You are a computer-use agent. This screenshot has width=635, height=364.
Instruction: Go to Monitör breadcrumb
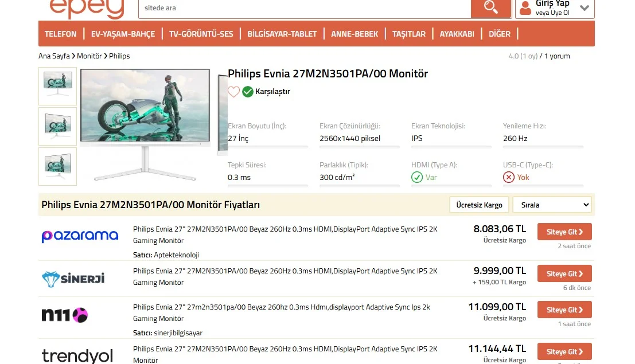(x=89, y=56)
